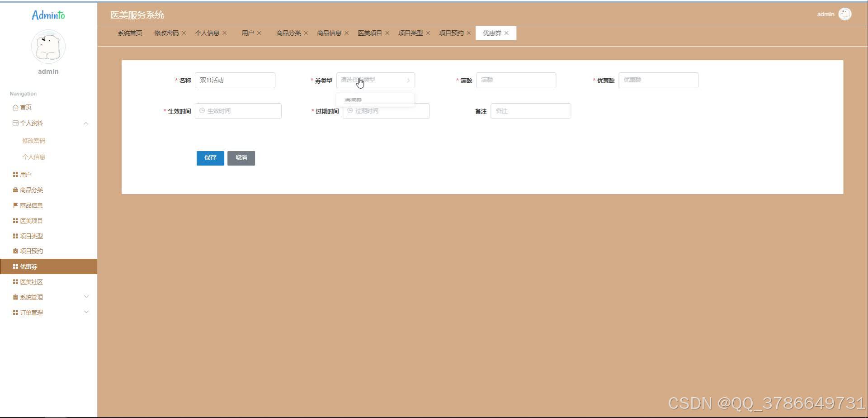Close the 商品分类 tab
Image resolution: width=868 pixels, height=418 pixels.
(x=306, y=33)
